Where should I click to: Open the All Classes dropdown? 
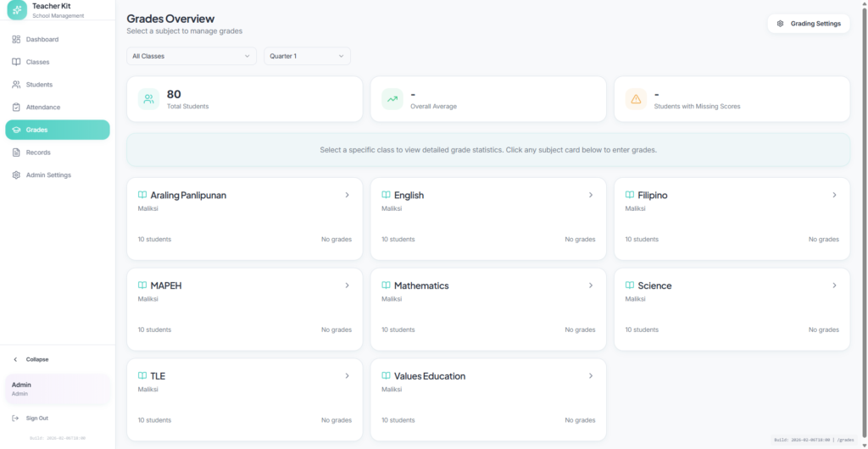point(191,56)
